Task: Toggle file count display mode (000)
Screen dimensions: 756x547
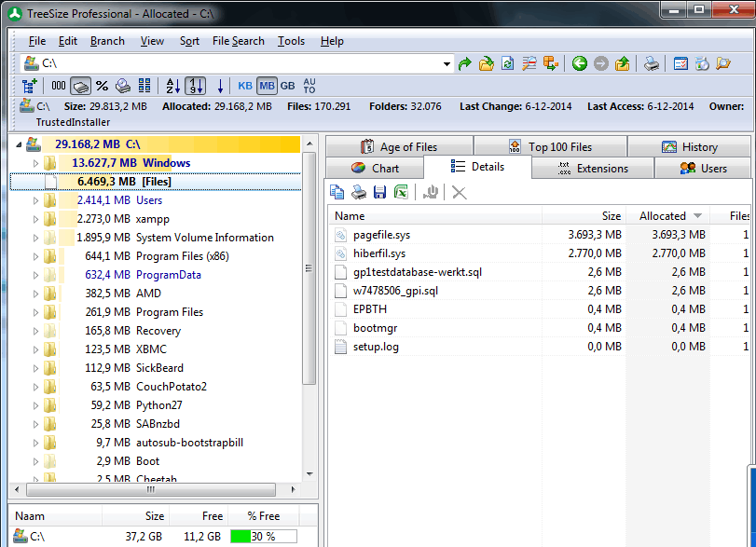Action: pyautogui.click(x=59, y=86)
